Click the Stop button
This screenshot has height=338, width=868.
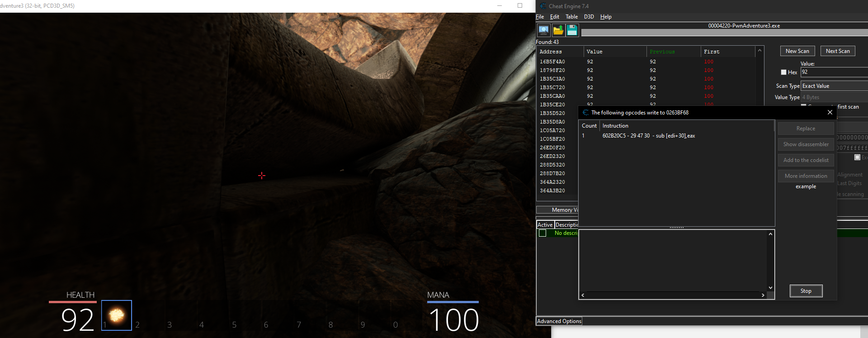tap(806, 291)
